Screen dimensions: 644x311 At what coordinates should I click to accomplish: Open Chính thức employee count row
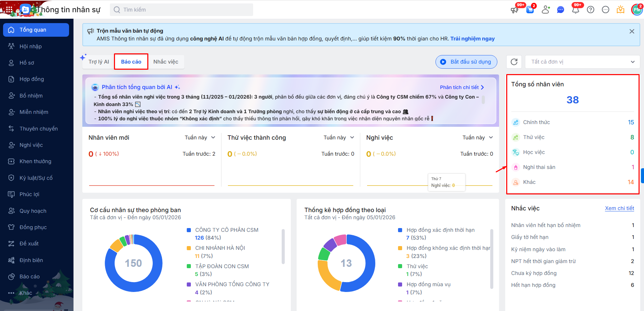573,122
